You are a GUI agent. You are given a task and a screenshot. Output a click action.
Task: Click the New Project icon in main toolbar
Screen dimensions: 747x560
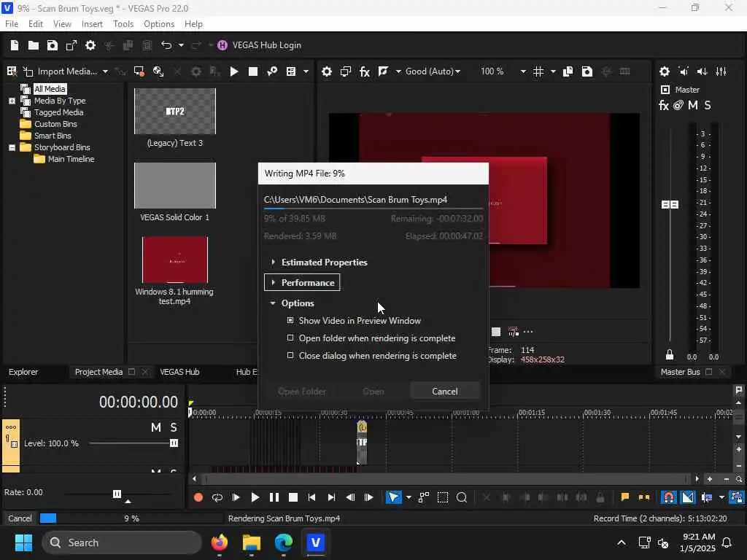(x=15, y=45)
